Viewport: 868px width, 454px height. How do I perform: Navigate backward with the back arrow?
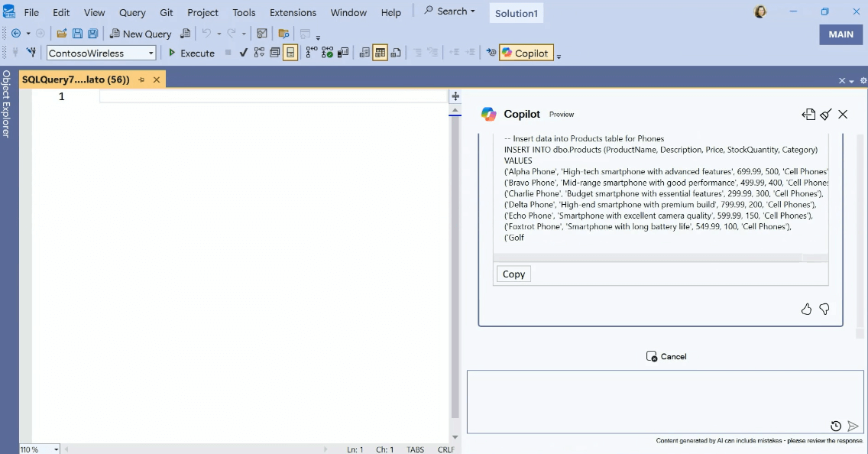16,34
